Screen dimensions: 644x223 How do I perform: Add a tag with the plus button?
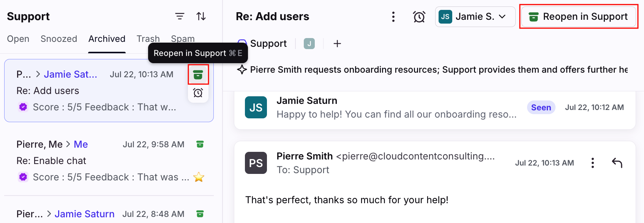pos(337,44)
